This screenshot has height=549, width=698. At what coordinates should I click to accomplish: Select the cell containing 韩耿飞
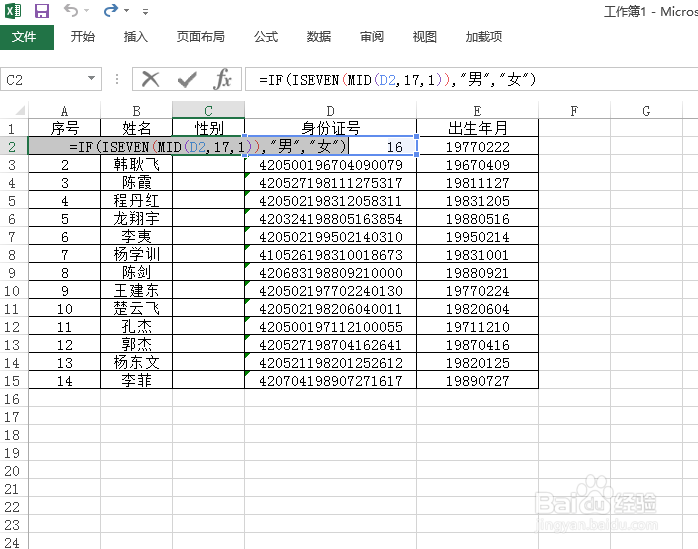137,164
